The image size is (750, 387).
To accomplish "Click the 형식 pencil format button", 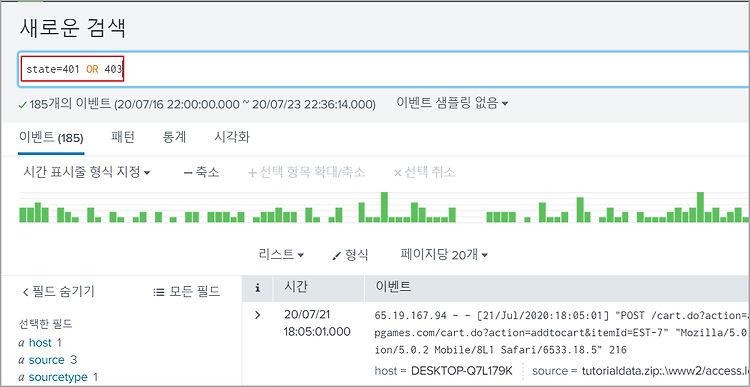I will [x=351, y=254].
